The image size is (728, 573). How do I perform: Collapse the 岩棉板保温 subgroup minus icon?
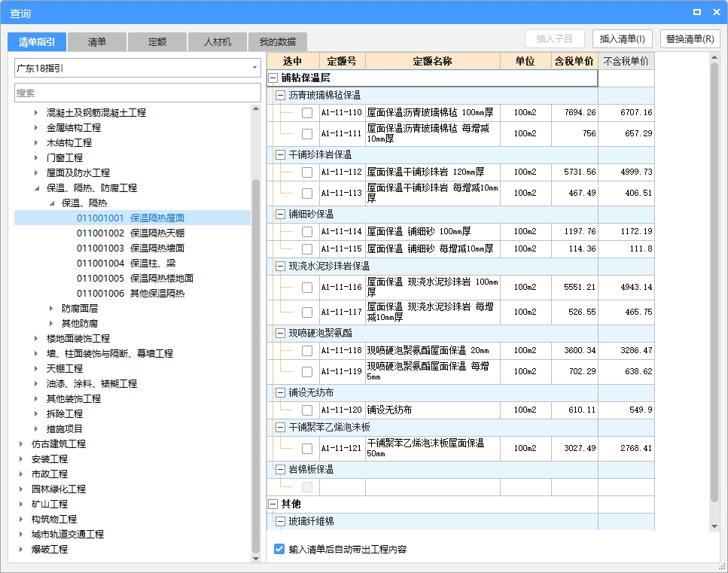(x=280, y=470)
